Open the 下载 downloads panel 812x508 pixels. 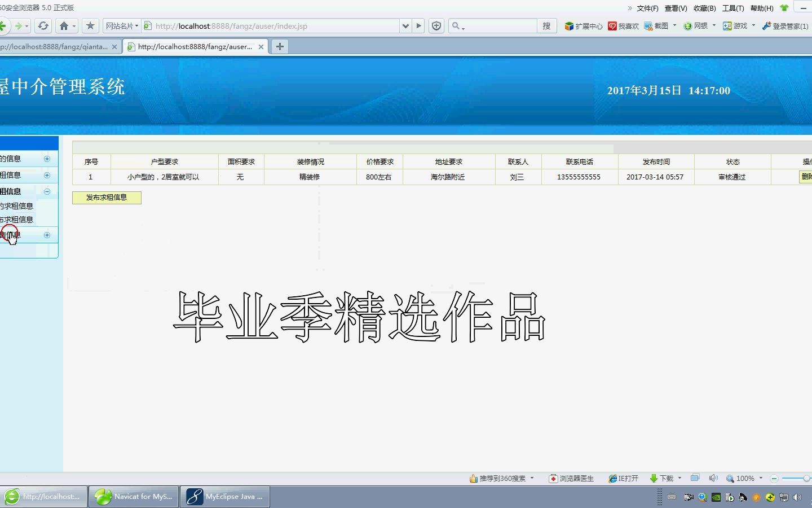[661, 478]
